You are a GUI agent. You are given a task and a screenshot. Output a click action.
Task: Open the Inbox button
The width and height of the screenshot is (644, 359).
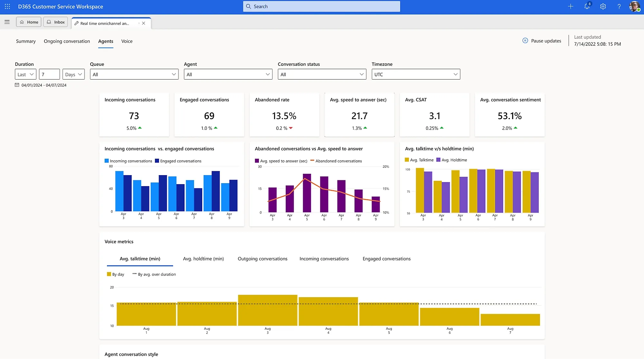(x=56, y=22)
